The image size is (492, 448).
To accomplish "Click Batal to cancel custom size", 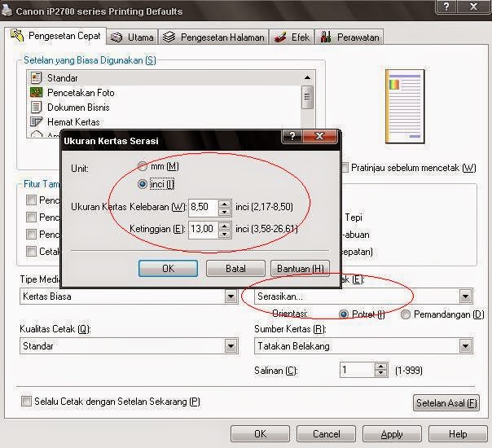I will (235, 268).
